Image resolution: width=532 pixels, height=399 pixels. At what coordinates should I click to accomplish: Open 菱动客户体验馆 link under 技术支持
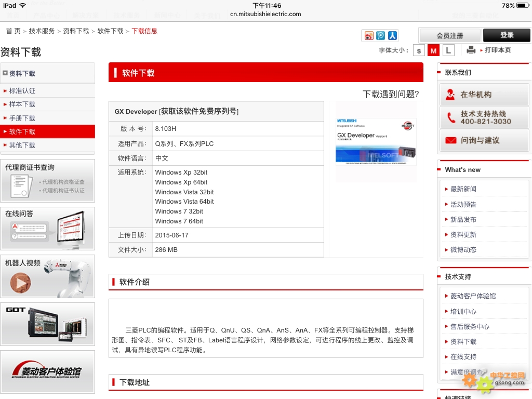click(x=473, y=296)
